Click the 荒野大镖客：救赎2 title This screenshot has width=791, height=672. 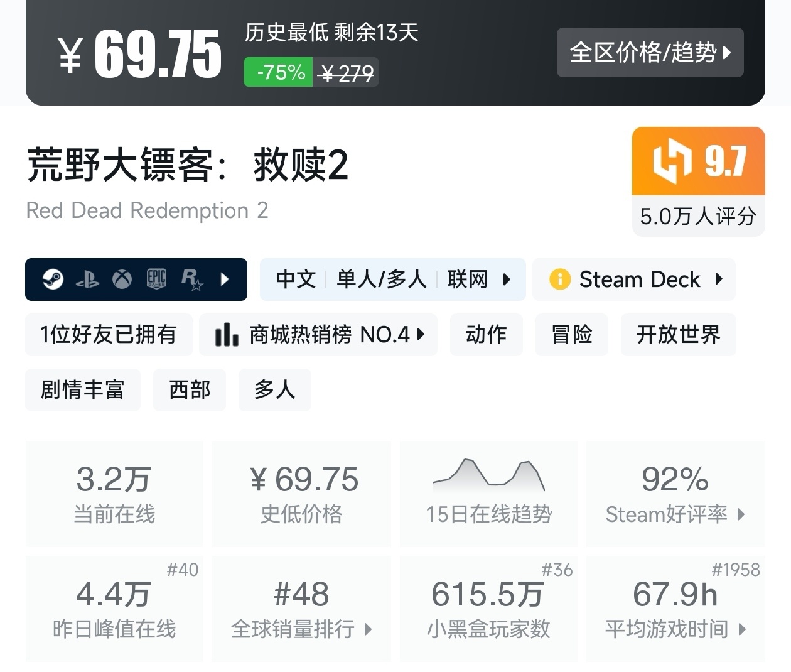tap(188, 165)
